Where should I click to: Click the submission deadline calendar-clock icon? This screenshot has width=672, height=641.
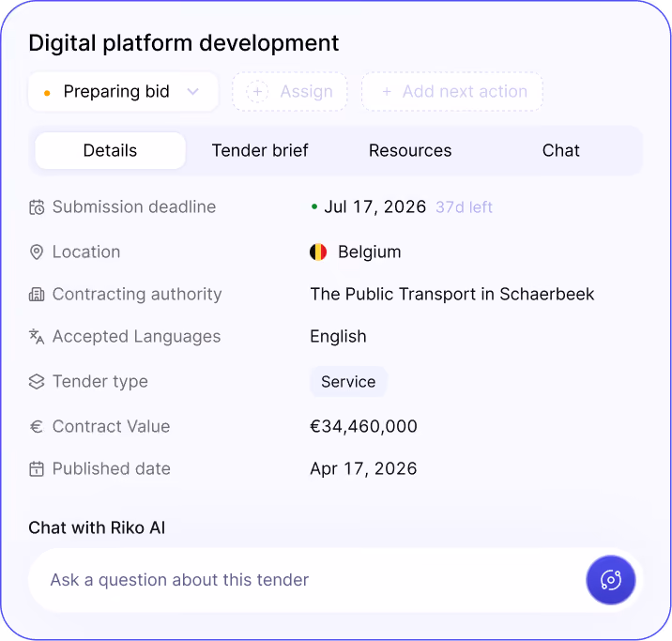(x=37, y=207)
